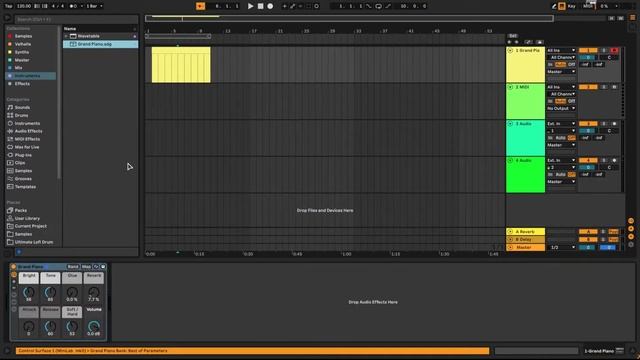
Task: Open the MIDI Effects category
Action: coord(27,139)
